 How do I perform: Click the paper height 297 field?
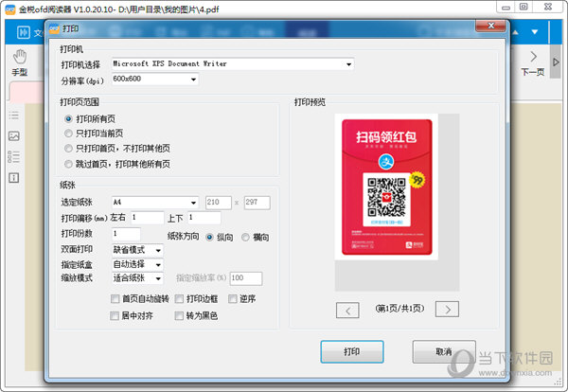pyautogui.click(x=257, y=203)
